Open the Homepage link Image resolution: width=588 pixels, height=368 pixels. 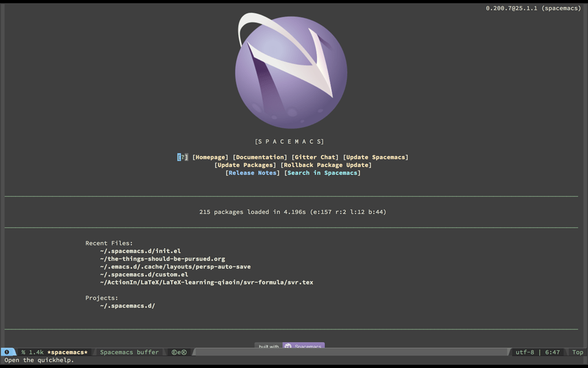[210, 156]
